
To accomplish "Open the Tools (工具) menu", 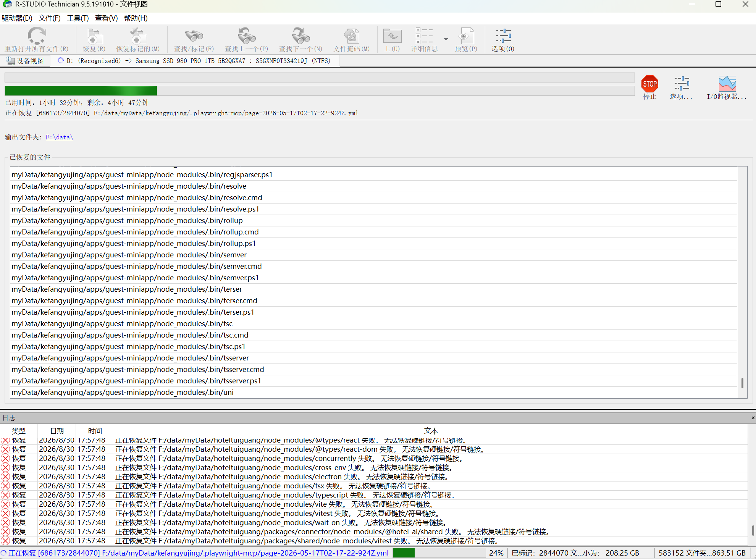I will [x=78, y=18].
